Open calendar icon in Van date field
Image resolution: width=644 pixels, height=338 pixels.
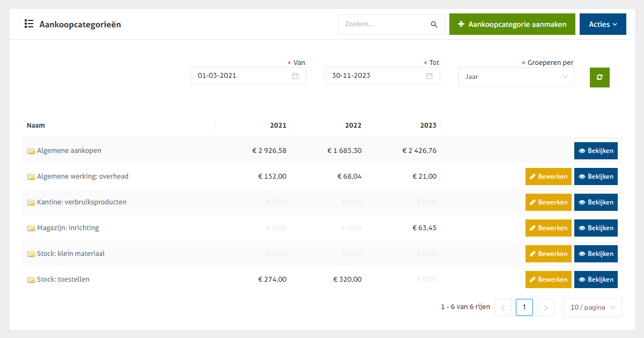[295, 76]
